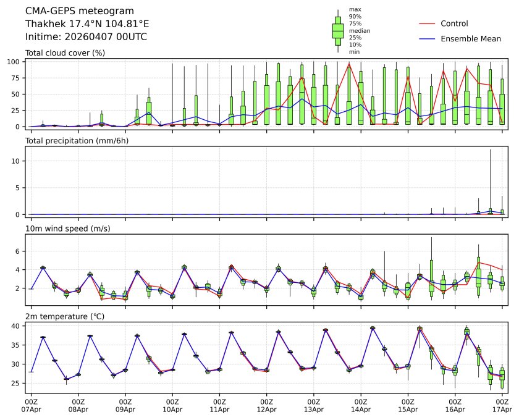Select the 'max' label in box-plot legend
519x420 pixels.
pos(355,9)
